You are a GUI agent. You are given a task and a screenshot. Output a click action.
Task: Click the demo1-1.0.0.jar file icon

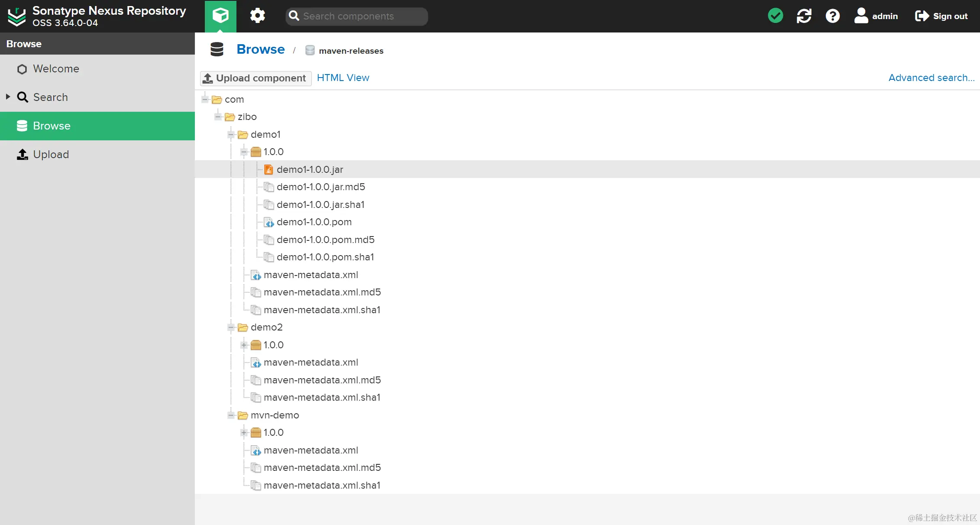(x=268, y=169)
